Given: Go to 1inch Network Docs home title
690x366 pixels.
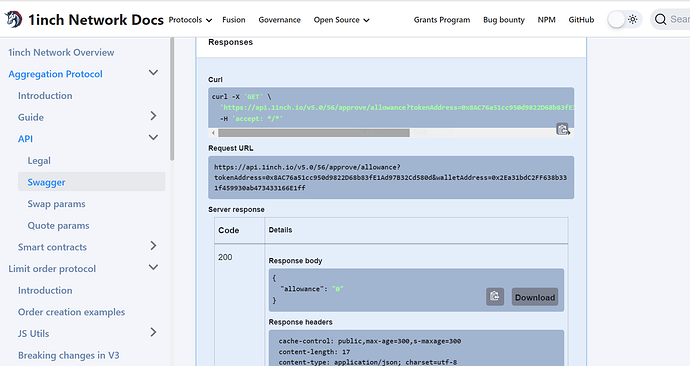Looking at the screenshot, I should pyautogui.click(x=96, y=20).
